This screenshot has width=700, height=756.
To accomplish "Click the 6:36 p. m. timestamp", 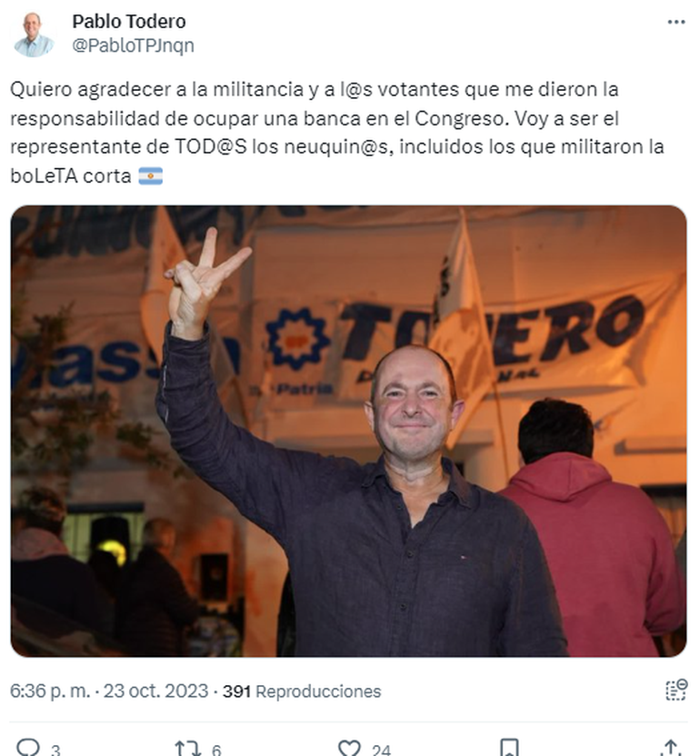I will (50, 691).
